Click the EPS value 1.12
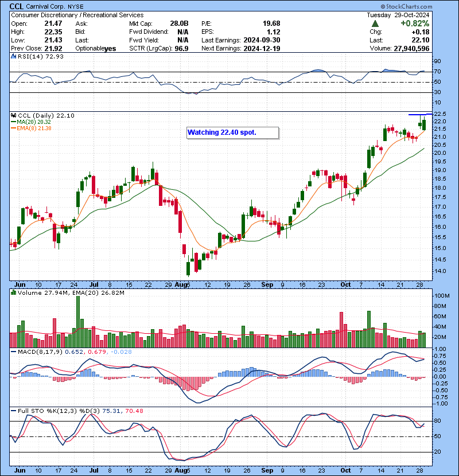The height and width of the screenshot is (476, 459). click(274, 32)
